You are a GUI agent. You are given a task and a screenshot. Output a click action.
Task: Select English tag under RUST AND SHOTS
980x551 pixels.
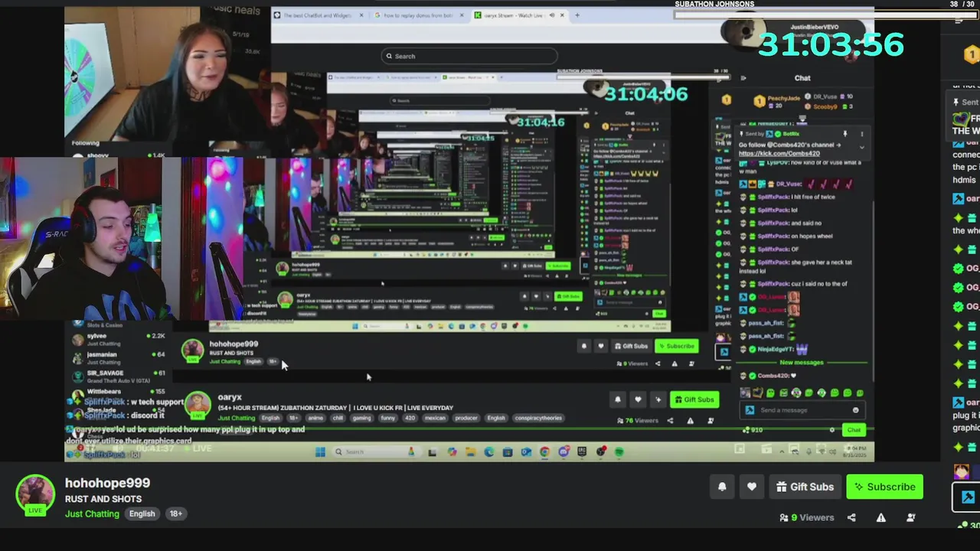tap(142, 514)
